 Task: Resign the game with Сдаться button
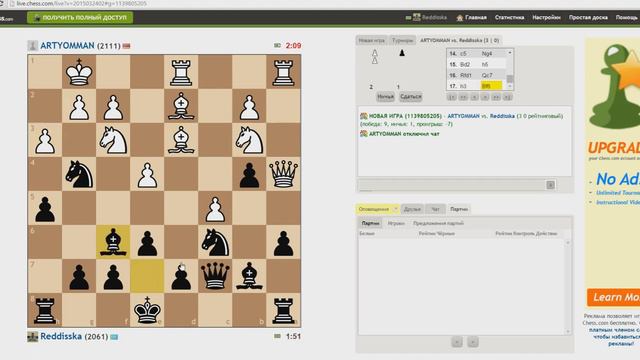coord(410,97)
